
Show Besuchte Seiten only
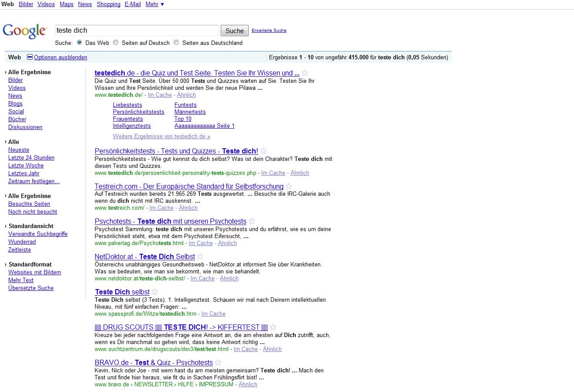pos(29,204)
